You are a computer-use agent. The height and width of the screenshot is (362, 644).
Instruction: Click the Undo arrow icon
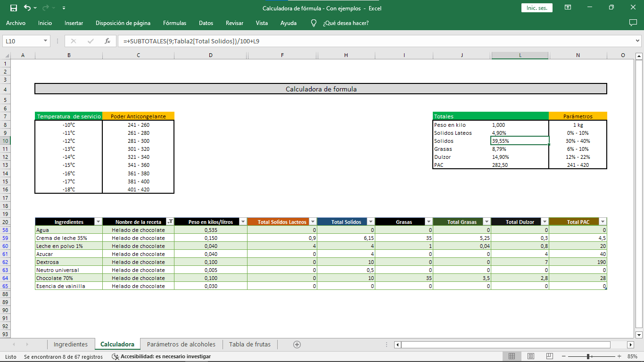(27, 8)
